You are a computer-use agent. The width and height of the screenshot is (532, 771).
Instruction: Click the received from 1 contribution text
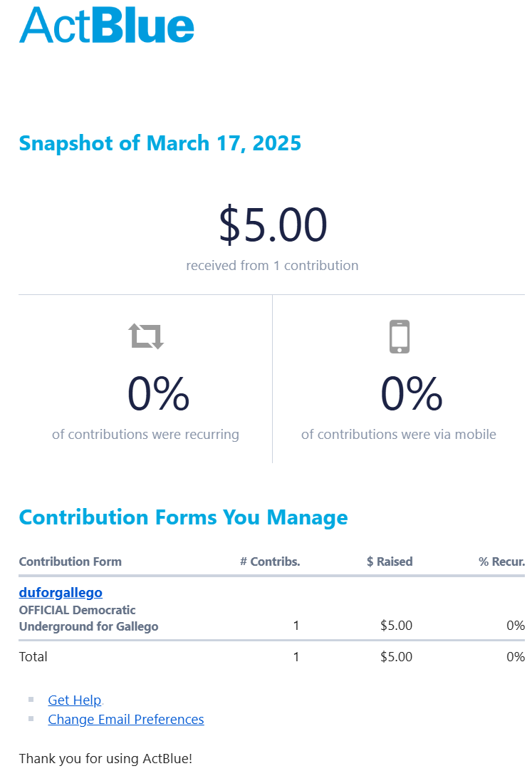click(272, 266)
